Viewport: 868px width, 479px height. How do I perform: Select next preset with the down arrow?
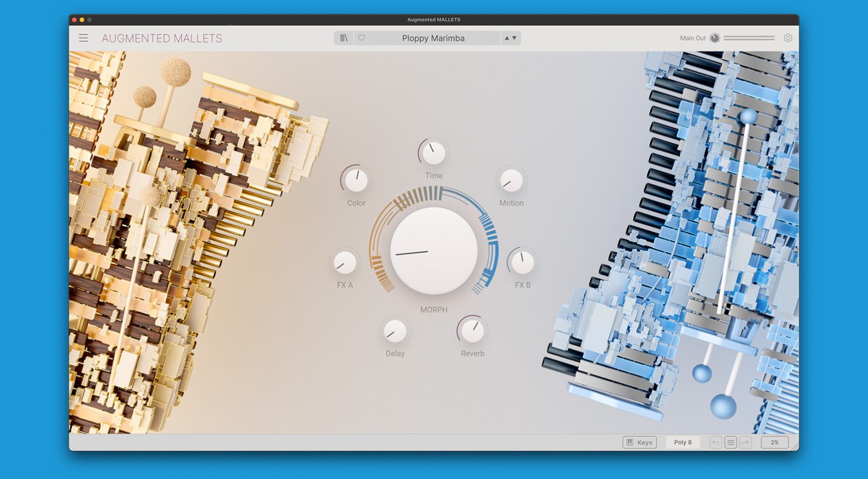pyautogui.click(x=514, y=38)
